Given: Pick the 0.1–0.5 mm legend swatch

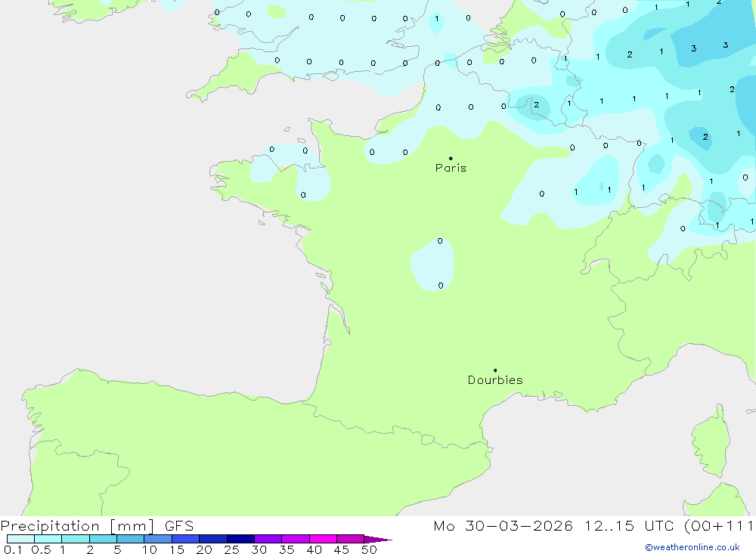Looking at the screenshot, I should 20,539.
